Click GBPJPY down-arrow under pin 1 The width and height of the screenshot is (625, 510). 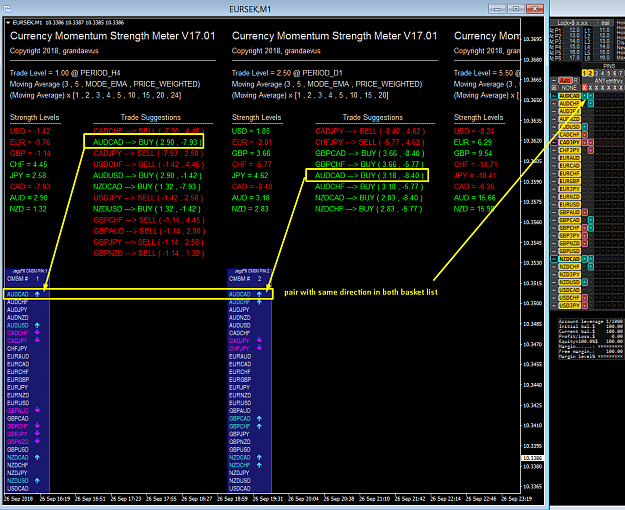(x=585, y=236)
